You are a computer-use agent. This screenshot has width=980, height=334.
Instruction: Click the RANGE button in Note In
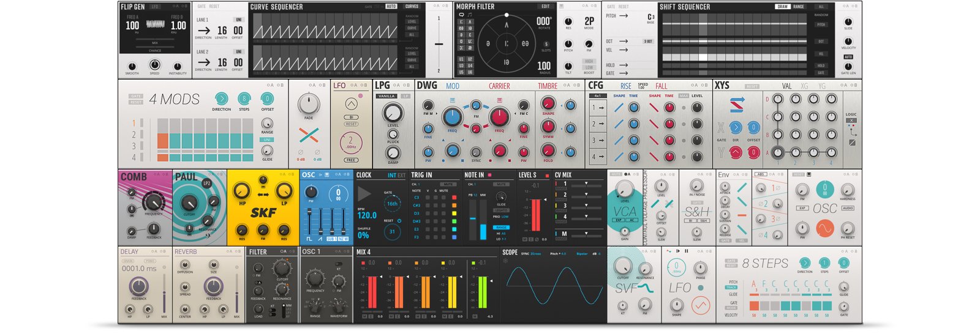[x=501, y=227]
